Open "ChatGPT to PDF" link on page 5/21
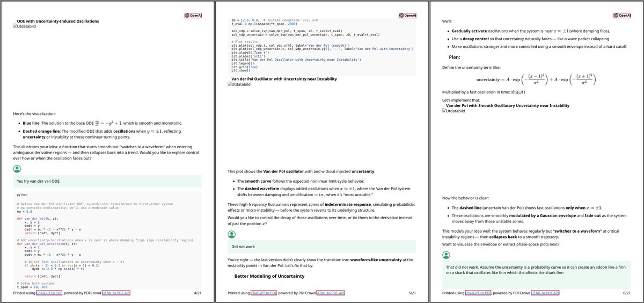 (264, 293)
